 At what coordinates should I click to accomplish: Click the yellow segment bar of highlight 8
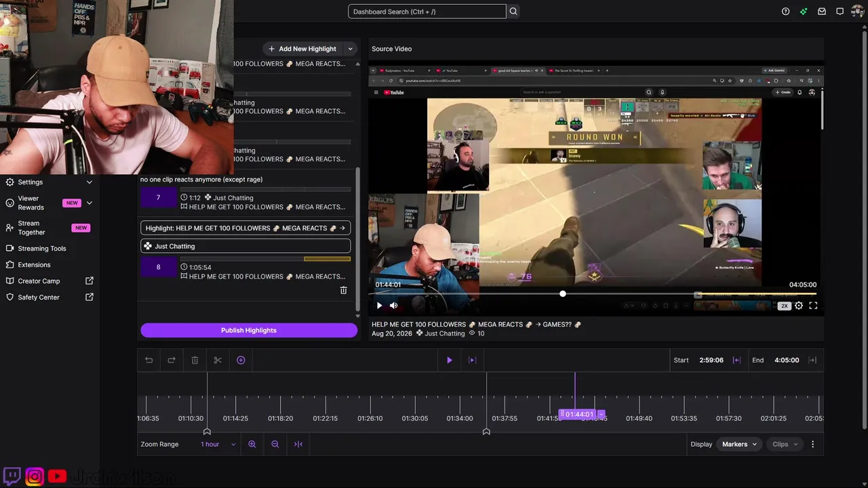click(328, 259)
